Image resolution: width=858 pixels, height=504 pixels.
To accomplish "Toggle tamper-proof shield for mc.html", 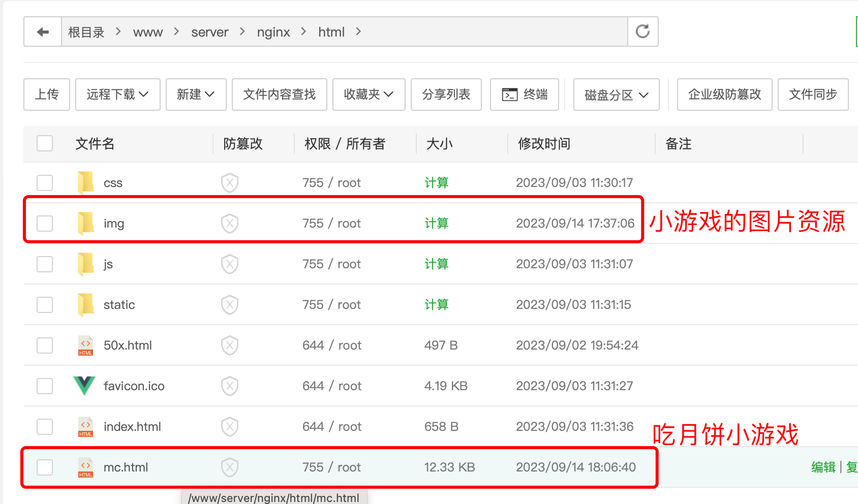I will (230, 467).
